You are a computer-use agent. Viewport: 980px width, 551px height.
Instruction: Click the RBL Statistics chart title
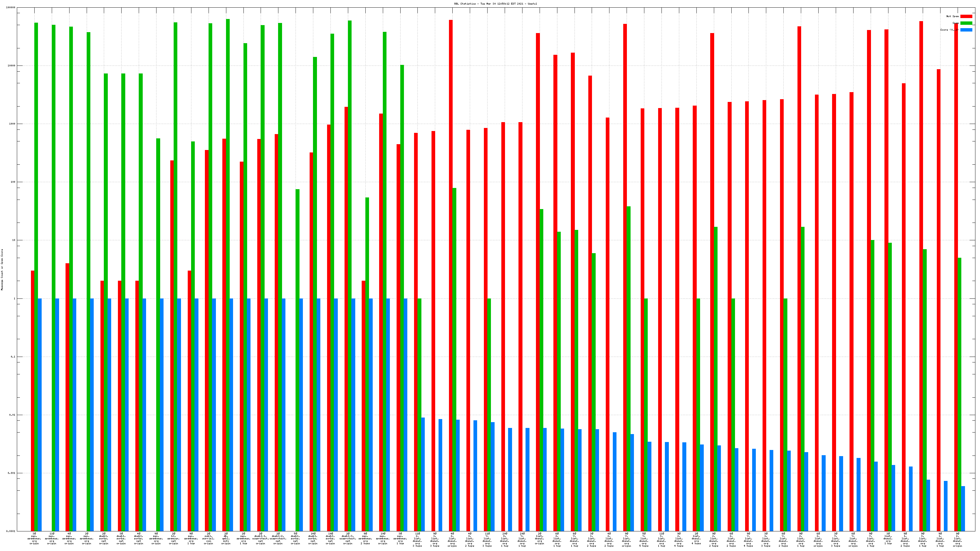pyautogui.click(x=495, y=4)
